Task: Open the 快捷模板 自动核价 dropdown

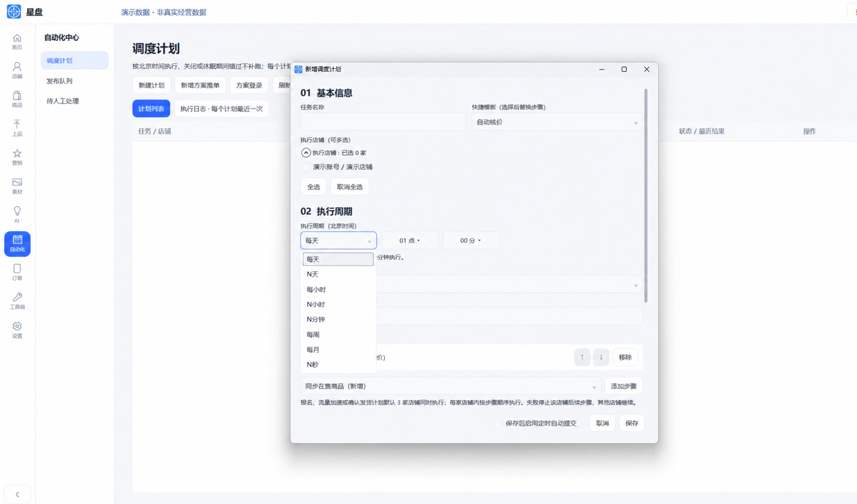Action: click(557, 122)
